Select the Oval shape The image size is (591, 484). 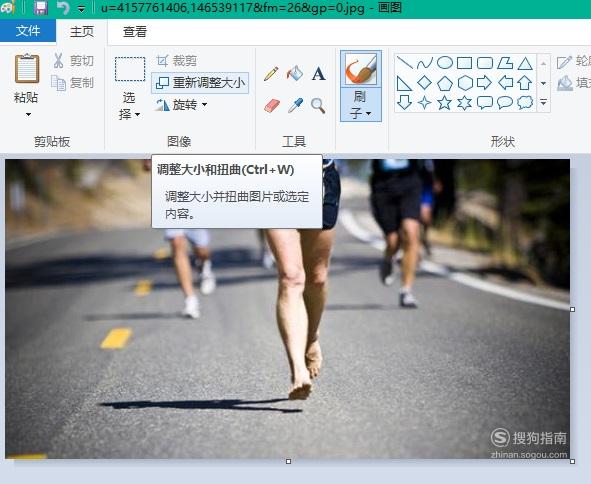tap(445, 63)
